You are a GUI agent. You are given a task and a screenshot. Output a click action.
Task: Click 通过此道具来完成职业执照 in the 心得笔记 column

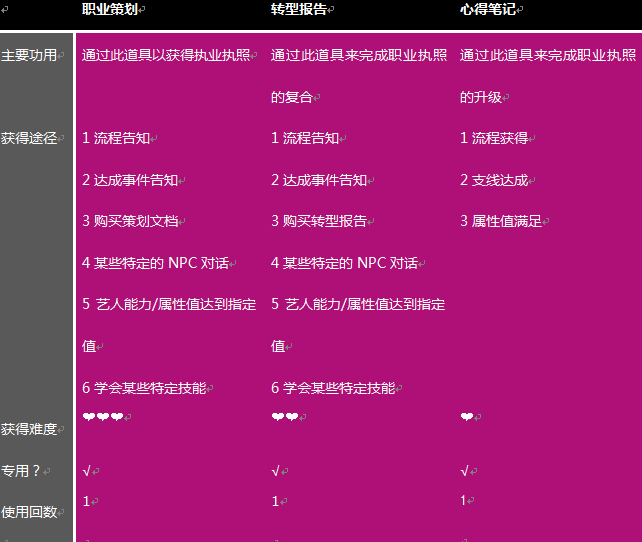(548, 55)
